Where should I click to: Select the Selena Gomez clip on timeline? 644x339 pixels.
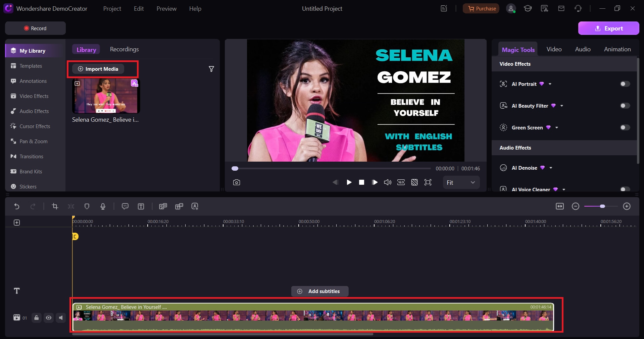coord(313,317)
